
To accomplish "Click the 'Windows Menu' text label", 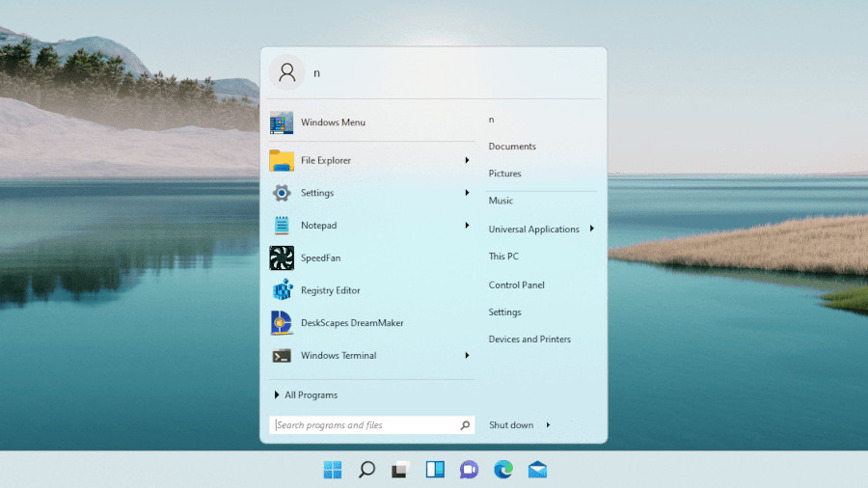I will pyautogui.click(x=334, y=122).
